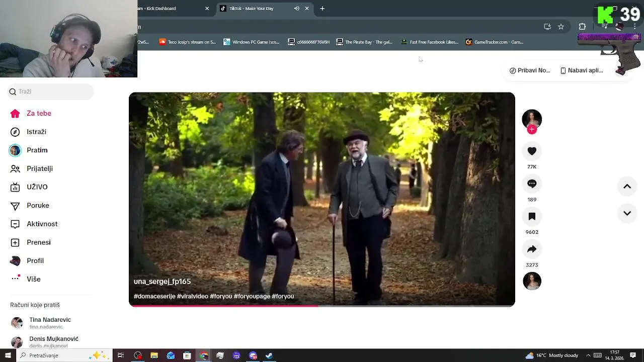
Task: Open Teco Josip's stream bookmark
Action: tap(187, 42)
